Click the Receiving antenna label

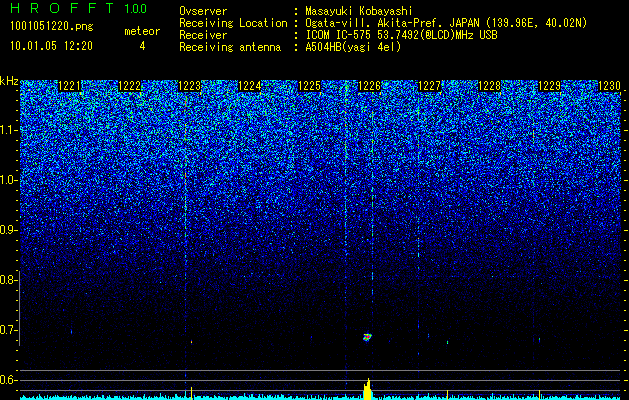(x=230, y=47)
